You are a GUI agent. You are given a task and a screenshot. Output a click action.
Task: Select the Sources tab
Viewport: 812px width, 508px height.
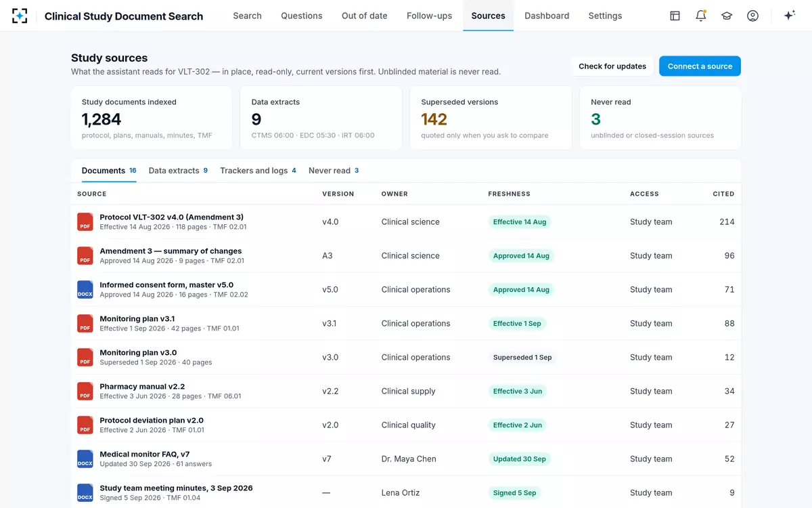click(x=489, y=16)
